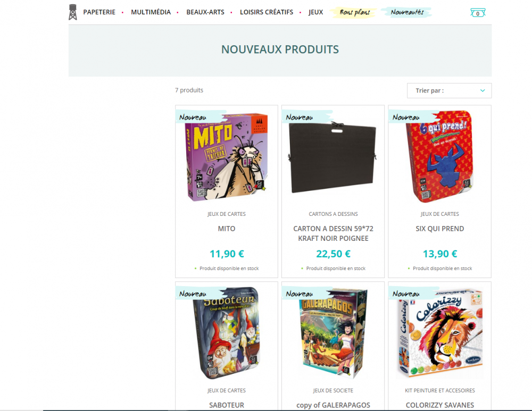
Task: Open the Galerapagos box thumbnail
Action: tap(333, 333)
